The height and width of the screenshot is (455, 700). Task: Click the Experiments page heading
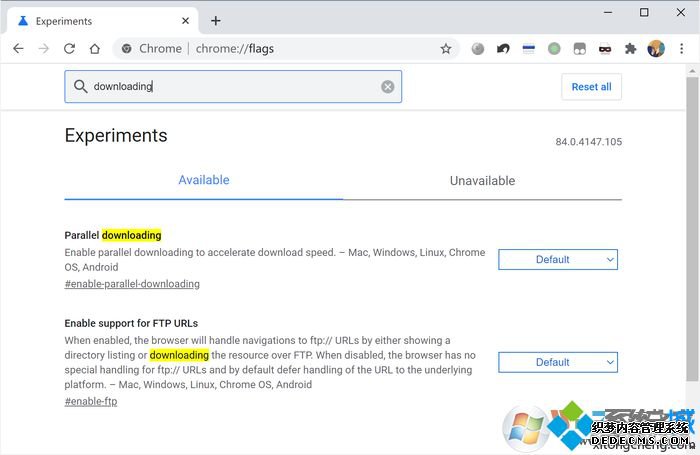pos(116,135)
